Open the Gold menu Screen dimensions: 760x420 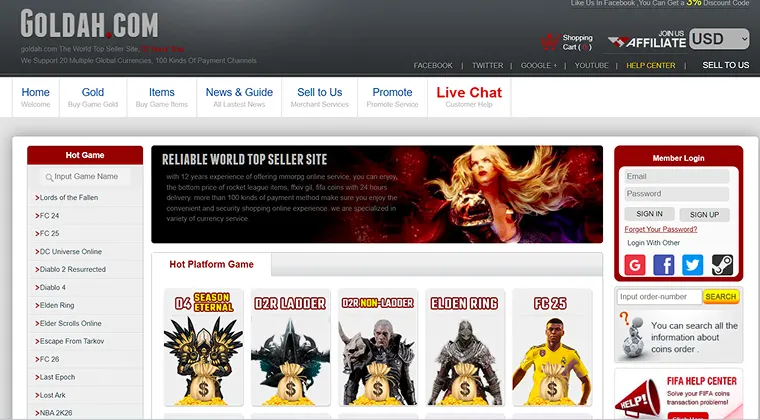[x=93, y=97]
